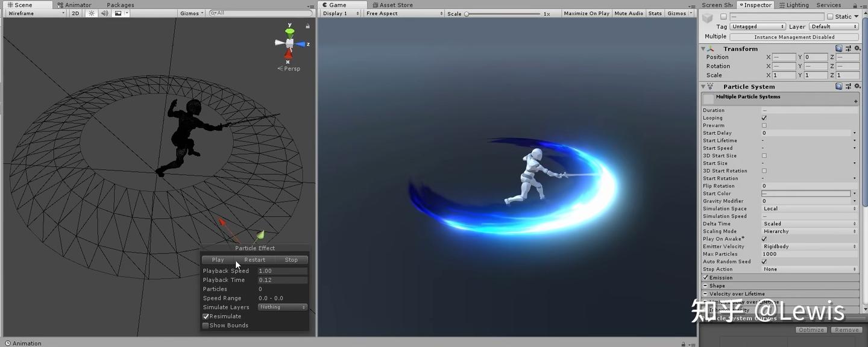This screenshot has height=347, width=868.
Task: Open the Static options dropdown arrow
Action: pyautogui.click(x=856, y=17)
